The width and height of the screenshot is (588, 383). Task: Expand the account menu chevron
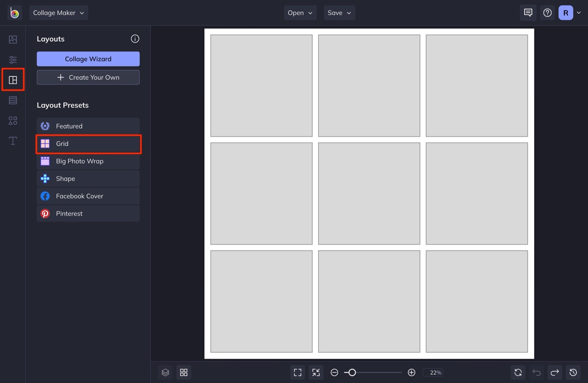pyautogui.click(x=579, y=13)
